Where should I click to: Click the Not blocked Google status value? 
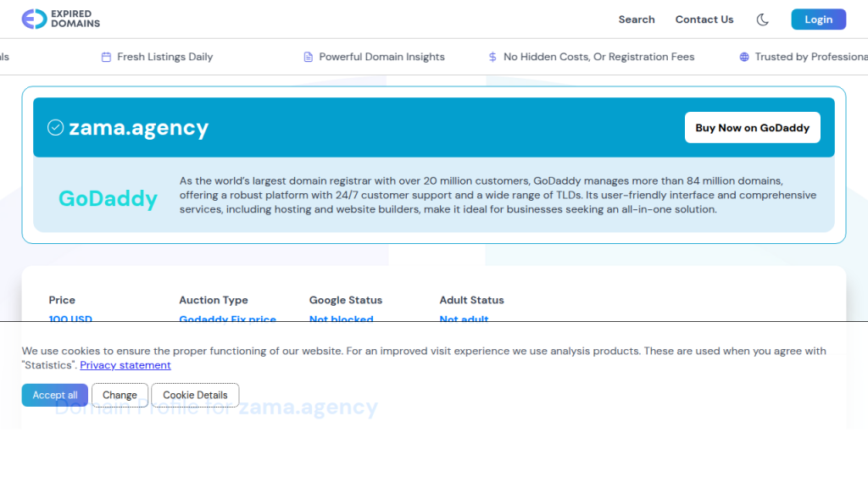point(341,319)
